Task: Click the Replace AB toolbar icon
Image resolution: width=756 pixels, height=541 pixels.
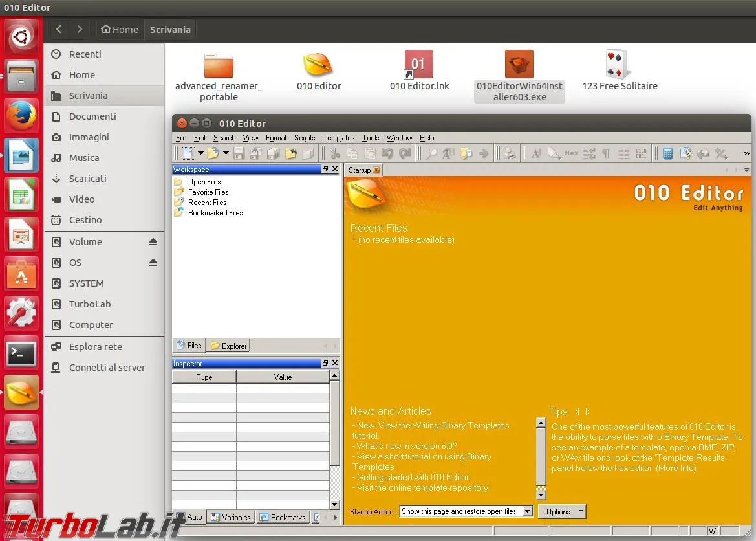Action: [x=449, y=153]
